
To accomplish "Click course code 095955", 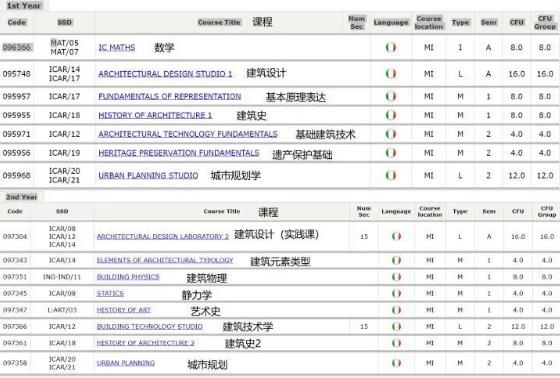I will click(17, 115).
